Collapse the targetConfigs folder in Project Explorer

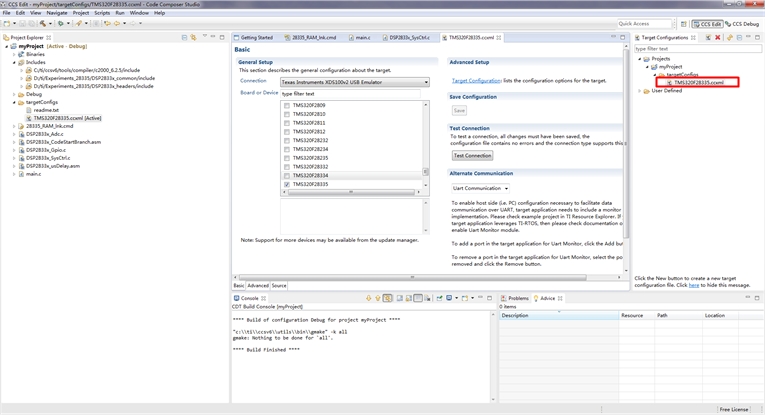coord(14,102)
